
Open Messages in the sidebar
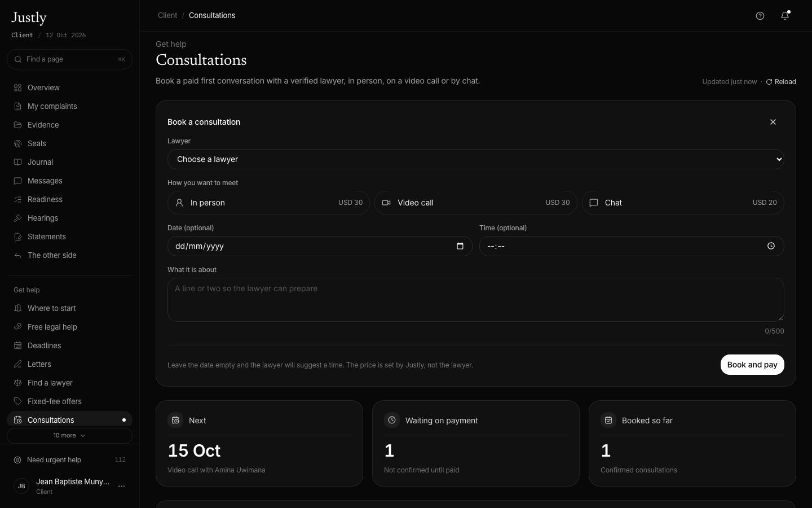(x=69, y=181)
